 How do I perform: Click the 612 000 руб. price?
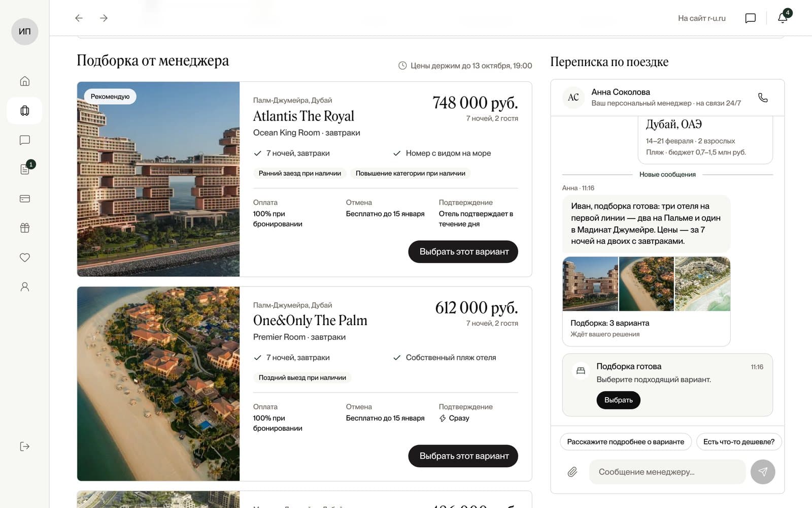(x=477, y=307)
